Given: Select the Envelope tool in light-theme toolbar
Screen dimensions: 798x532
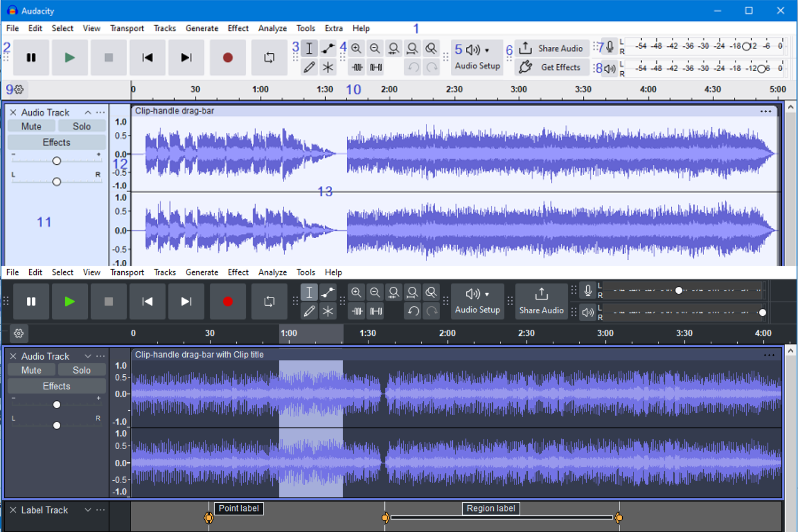Looking at the screenshot, I should [x=328, y=49].
